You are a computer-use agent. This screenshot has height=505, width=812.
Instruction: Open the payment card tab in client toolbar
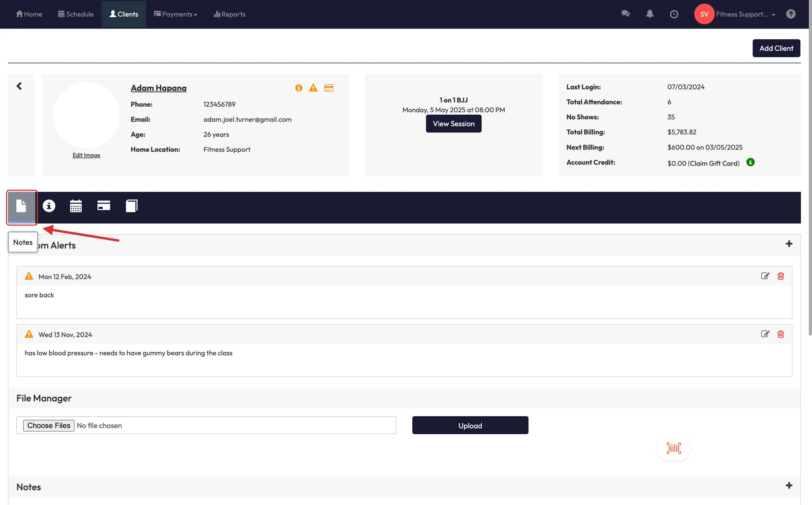click(103, 205)
